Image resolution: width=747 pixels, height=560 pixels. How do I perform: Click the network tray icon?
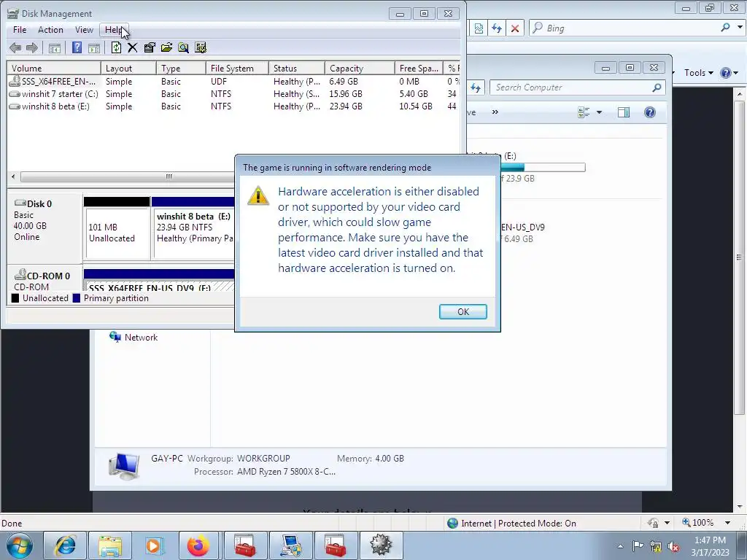click(656, 547)
